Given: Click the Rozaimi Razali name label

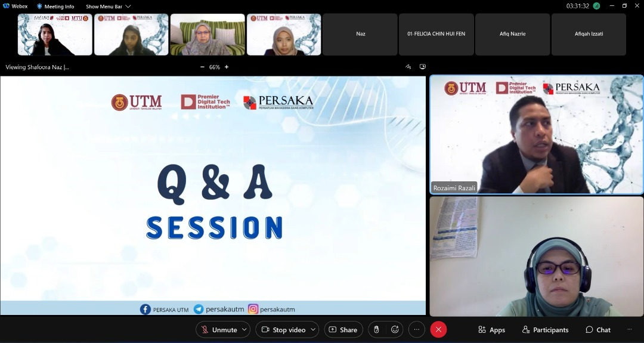Looking at the screenshot, I should 454,188.
